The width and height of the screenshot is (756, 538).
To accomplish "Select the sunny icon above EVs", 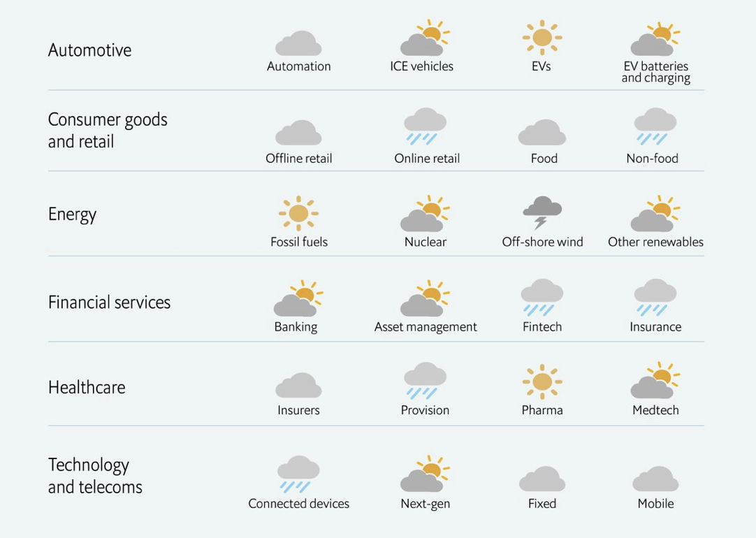I will pos(542,37).
